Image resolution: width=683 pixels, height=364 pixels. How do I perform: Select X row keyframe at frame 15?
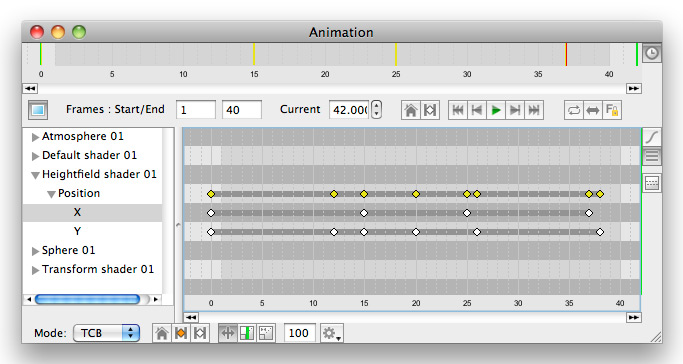(364, 213)
